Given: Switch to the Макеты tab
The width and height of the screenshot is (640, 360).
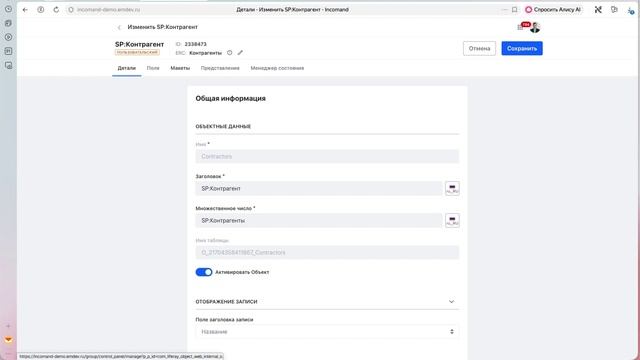Looking at the screenshot, I should point(180,68).
